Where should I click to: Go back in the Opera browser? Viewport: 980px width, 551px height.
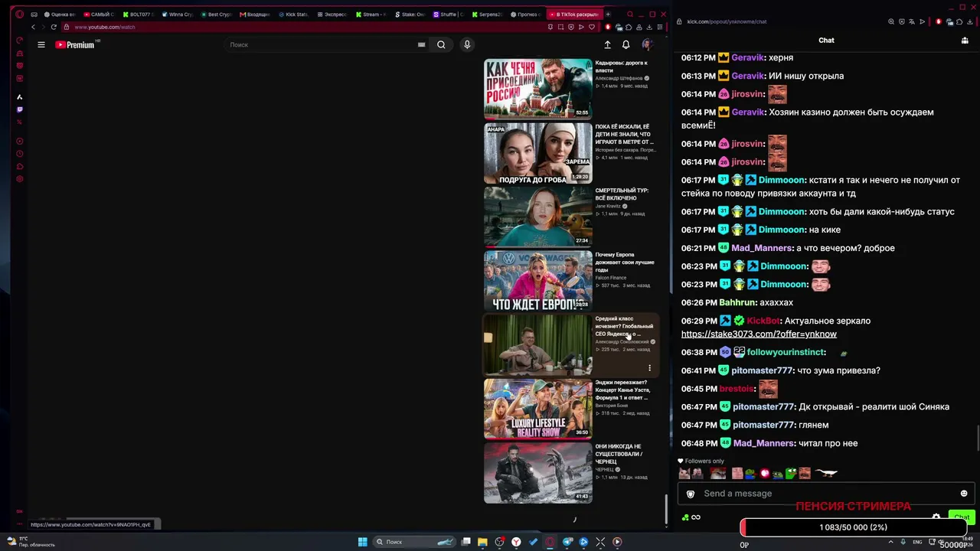[33, 27]
